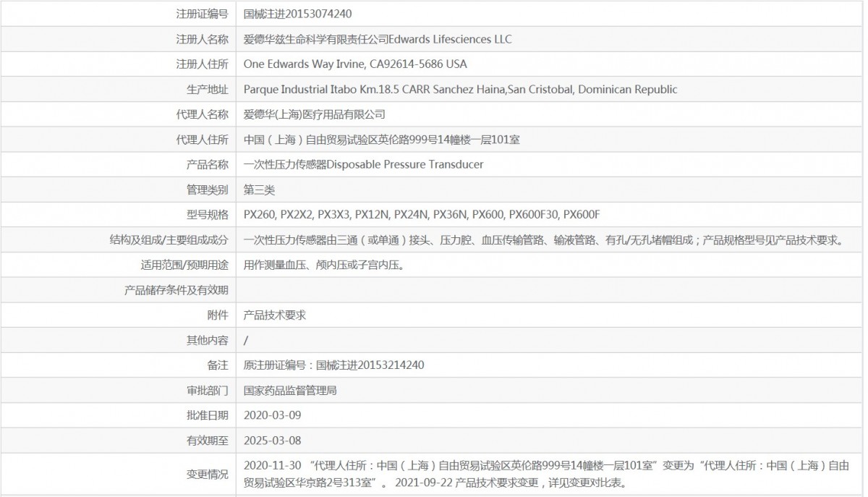Click the expiry date 2025-03-08

point(273,441)
